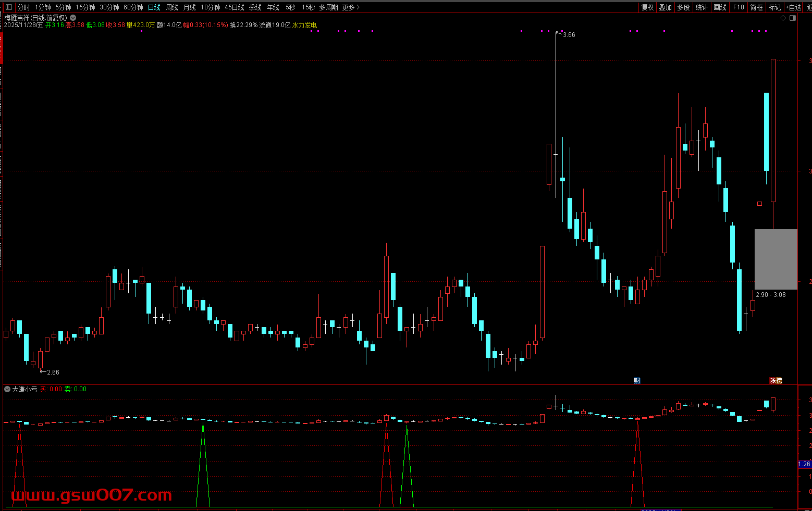This screenshot has width=812, height=511.
Task: Open the 画线 drawing tools
Action: [720, 7]
